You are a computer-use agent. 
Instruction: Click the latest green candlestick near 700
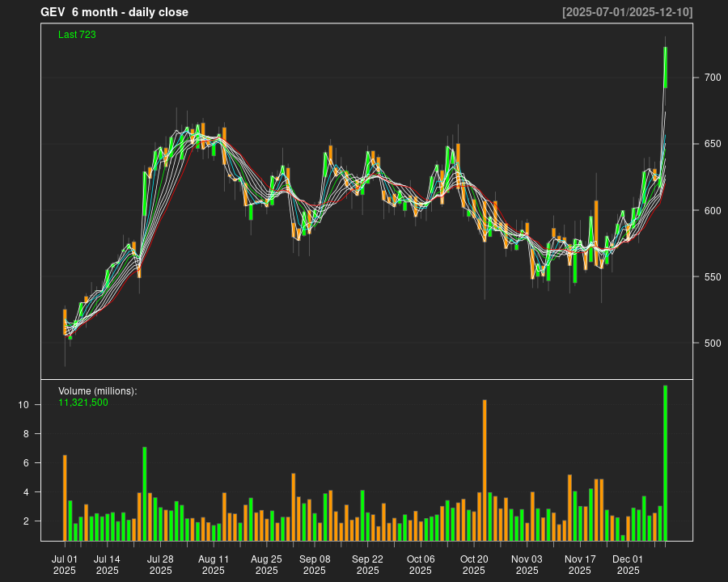click(x=665, y=67)
